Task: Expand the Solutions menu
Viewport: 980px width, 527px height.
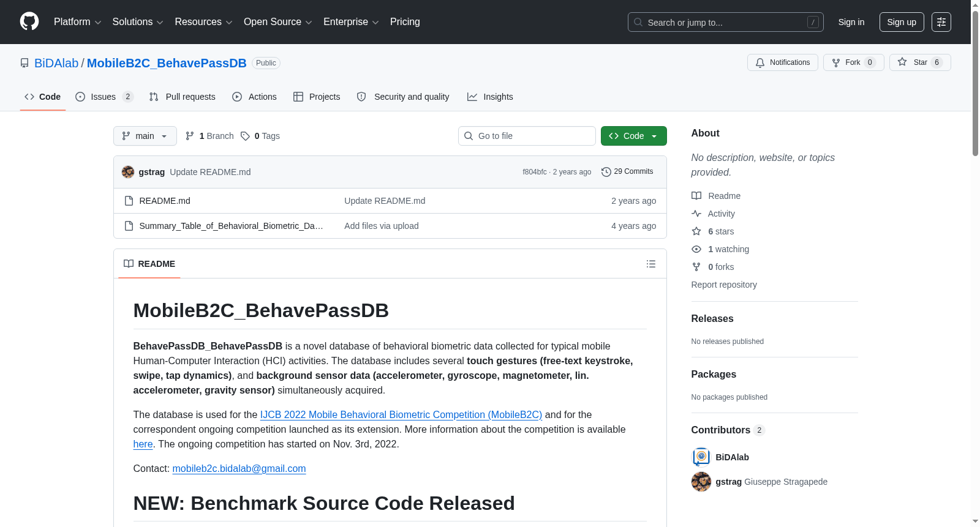Action: click(x=138, y=22)
